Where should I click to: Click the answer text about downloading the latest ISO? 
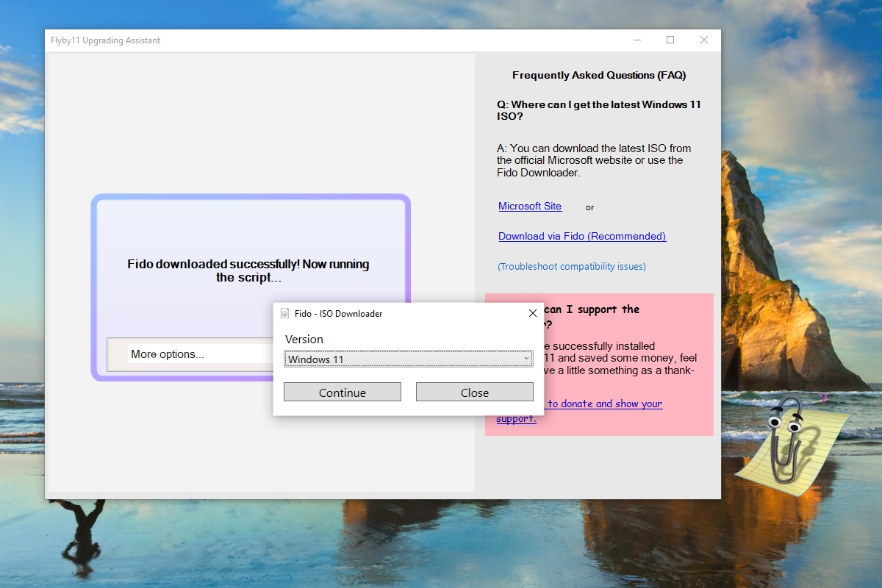(594, 160)
